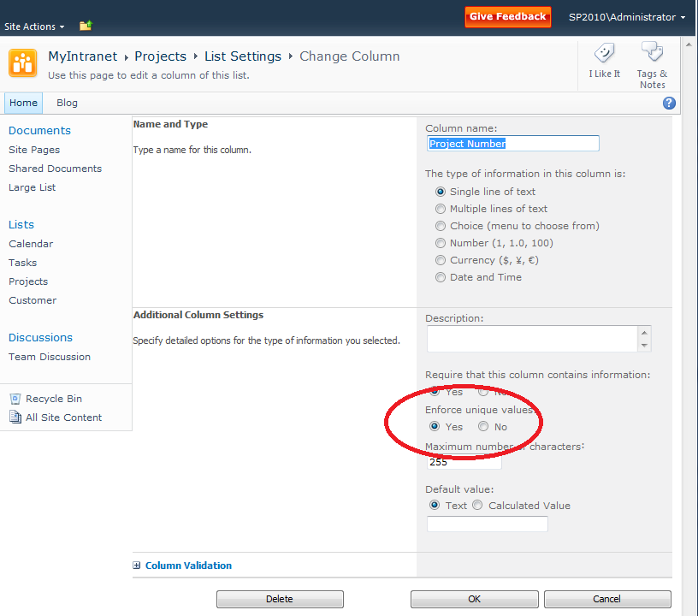Switch to the Blog tab
The height and width of the screenshot is (616, 698).
click(67, 103)
